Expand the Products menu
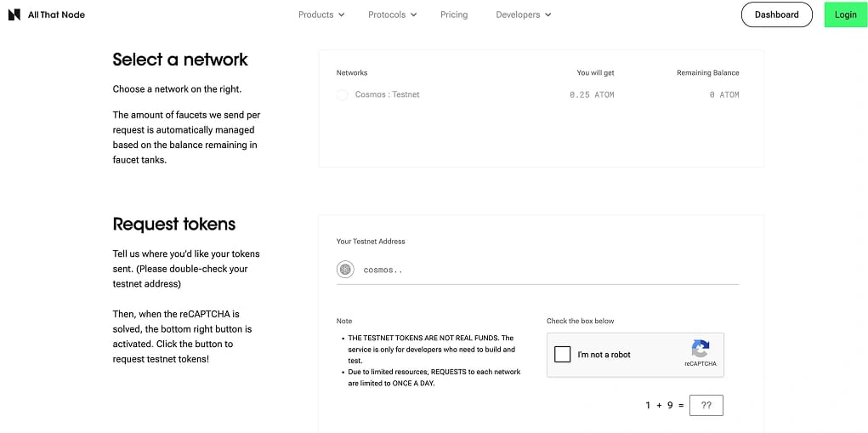The width and height of the screenshot is (868, 433). pos(321,15)
